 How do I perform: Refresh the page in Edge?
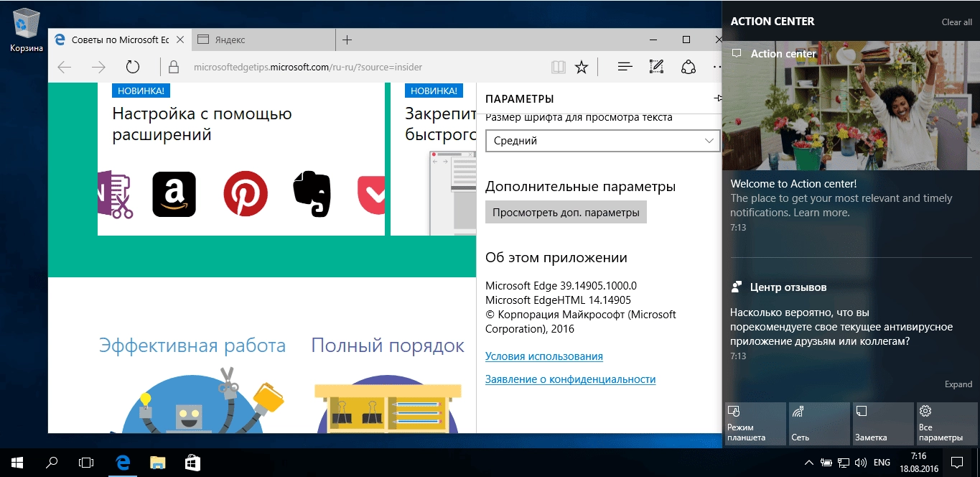pos(132,68)
